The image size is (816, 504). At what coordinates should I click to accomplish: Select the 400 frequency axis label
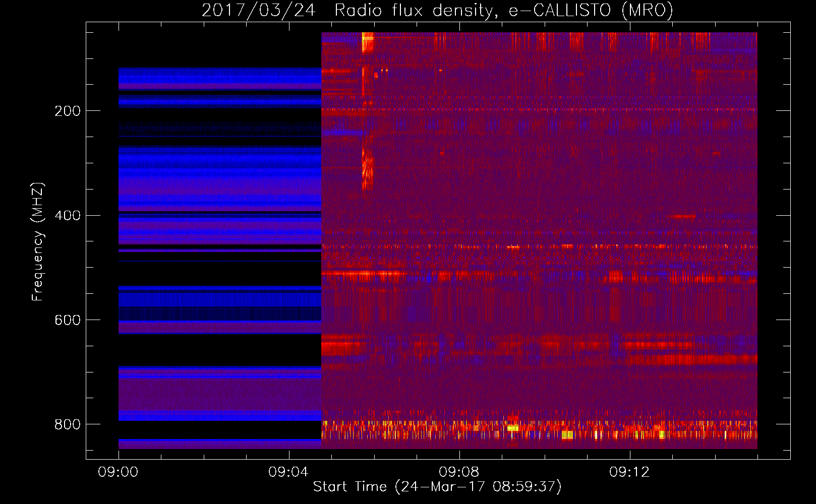[68, 215]
